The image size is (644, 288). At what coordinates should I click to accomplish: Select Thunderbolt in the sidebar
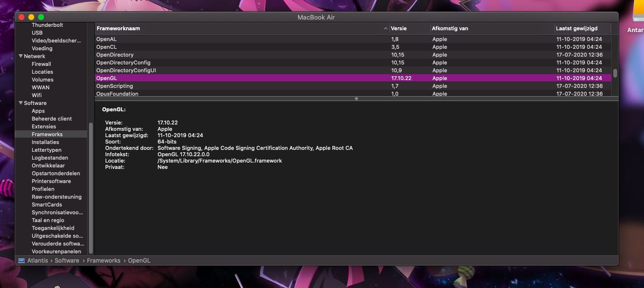pyautogui.click(x=47, y=25)
